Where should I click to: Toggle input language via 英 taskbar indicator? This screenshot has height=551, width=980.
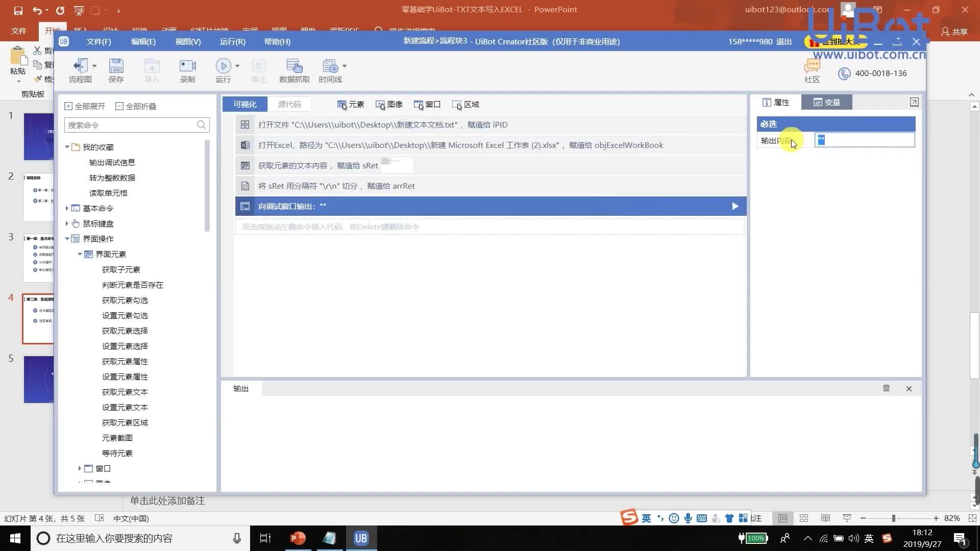click(x=870, y=538)
